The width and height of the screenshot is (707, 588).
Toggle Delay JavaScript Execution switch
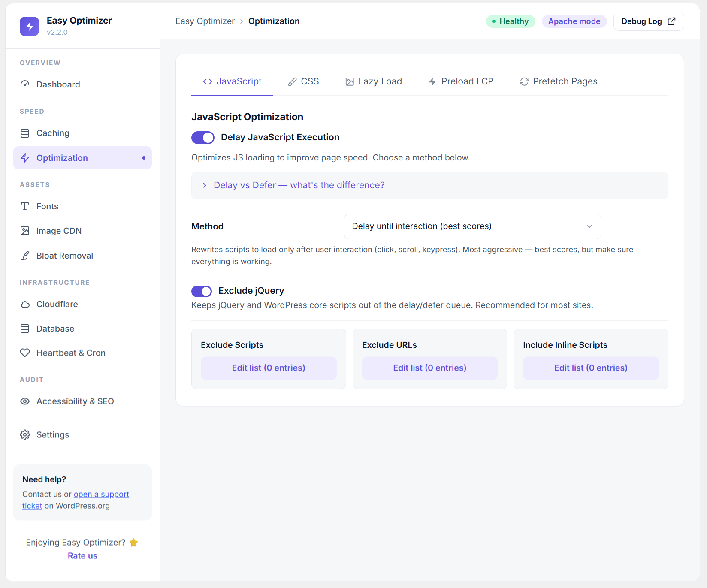pos(202,138)
